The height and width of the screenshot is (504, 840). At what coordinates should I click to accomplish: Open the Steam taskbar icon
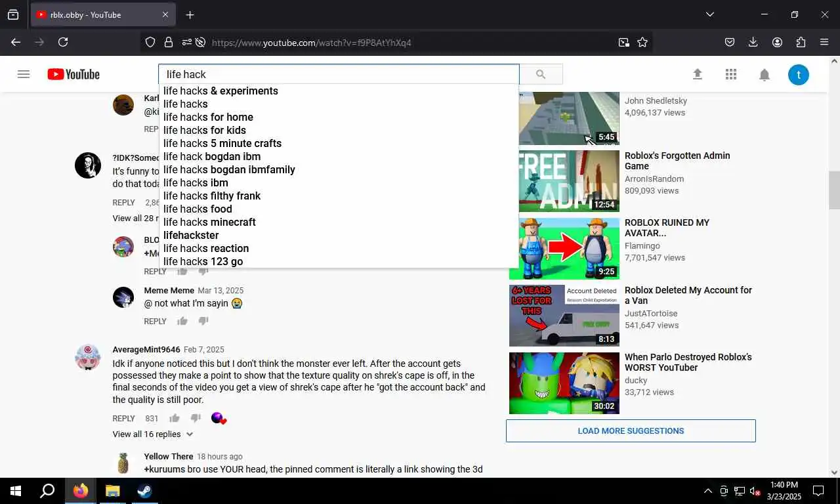pos(144,491)
